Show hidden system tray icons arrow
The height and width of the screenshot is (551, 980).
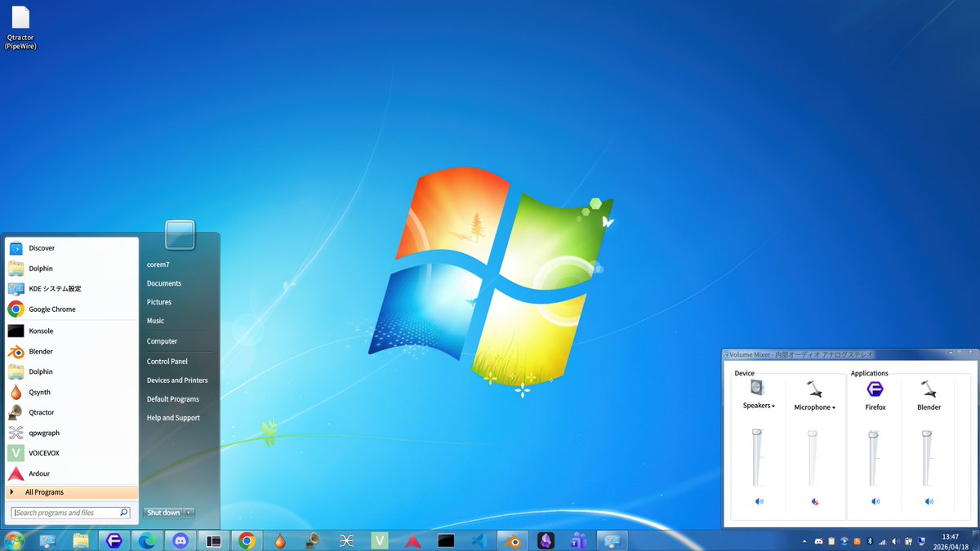point(804,541)
